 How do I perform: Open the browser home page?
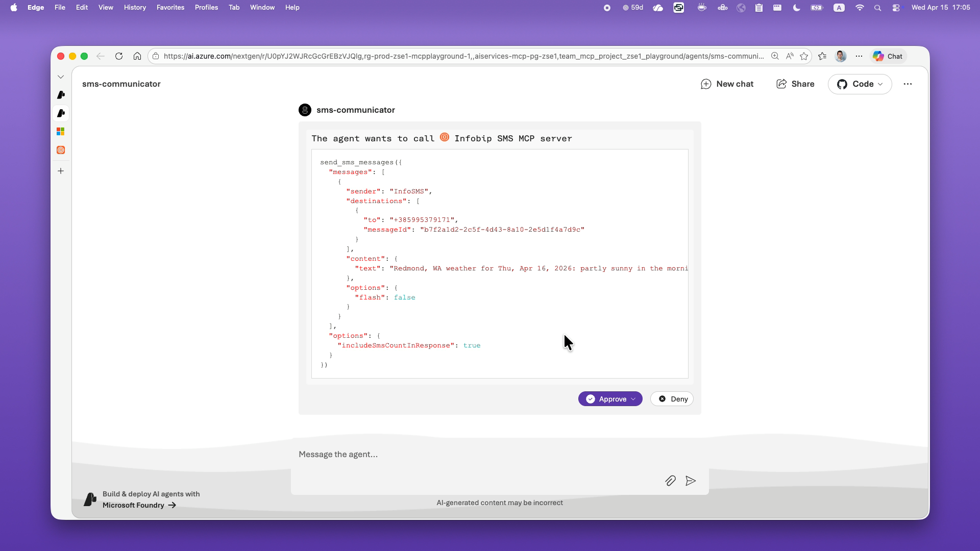coord(137,56)
